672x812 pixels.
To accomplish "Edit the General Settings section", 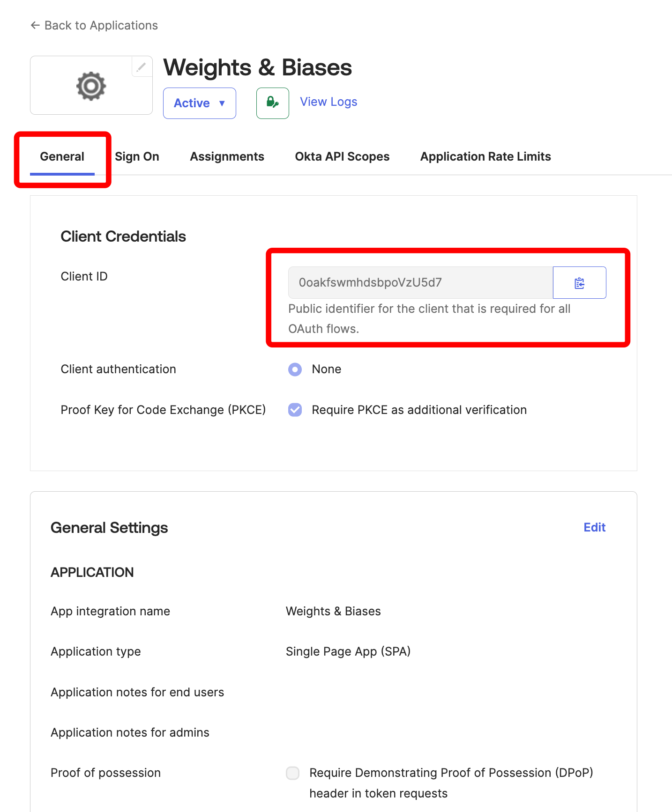I will (594, 527).
